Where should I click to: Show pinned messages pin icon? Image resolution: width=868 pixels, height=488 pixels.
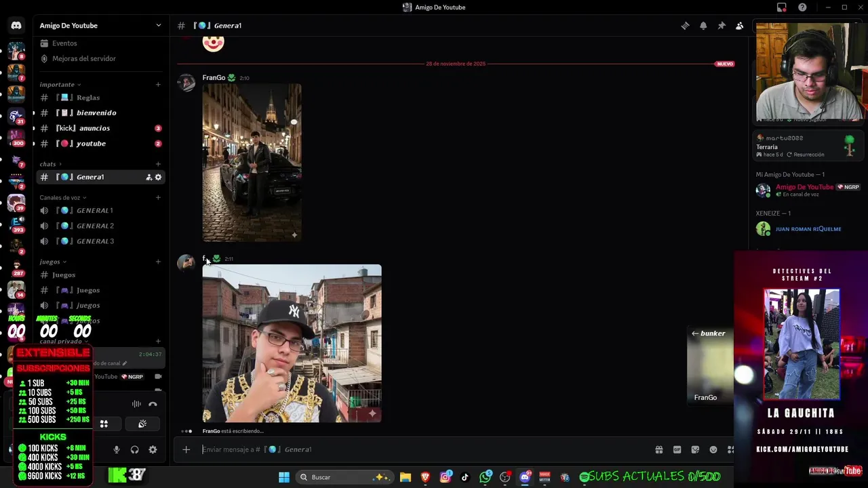pyautogui.click(x=722, y=26)
